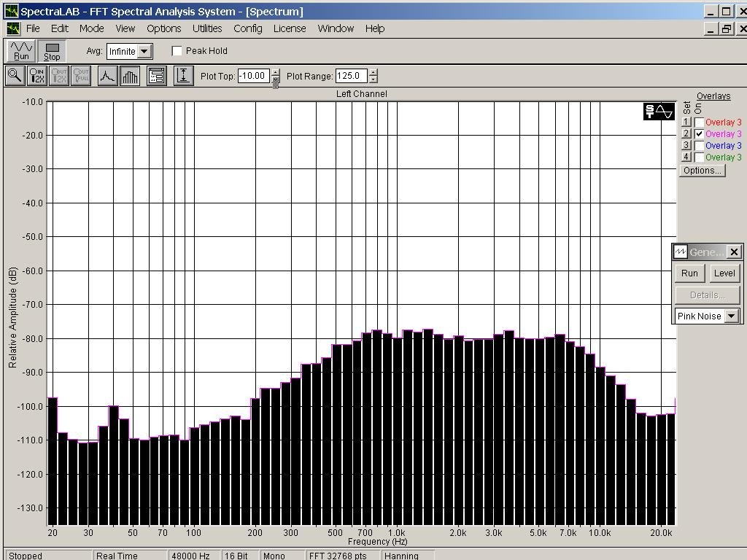Click the overlay Options... button
The height and width of the screenshot is (560, 747).
pos(703,171)
